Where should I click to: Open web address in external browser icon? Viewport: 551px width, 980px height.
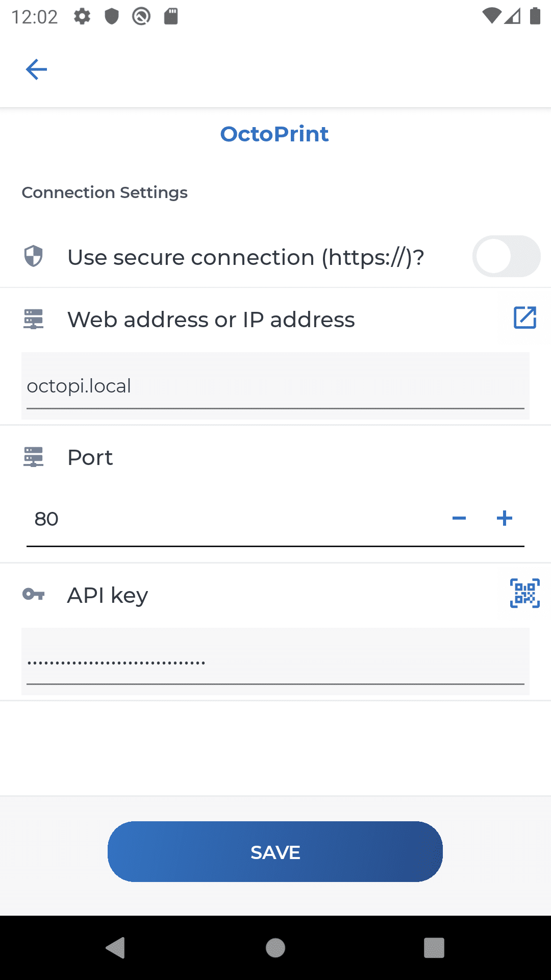pos(524,317)
